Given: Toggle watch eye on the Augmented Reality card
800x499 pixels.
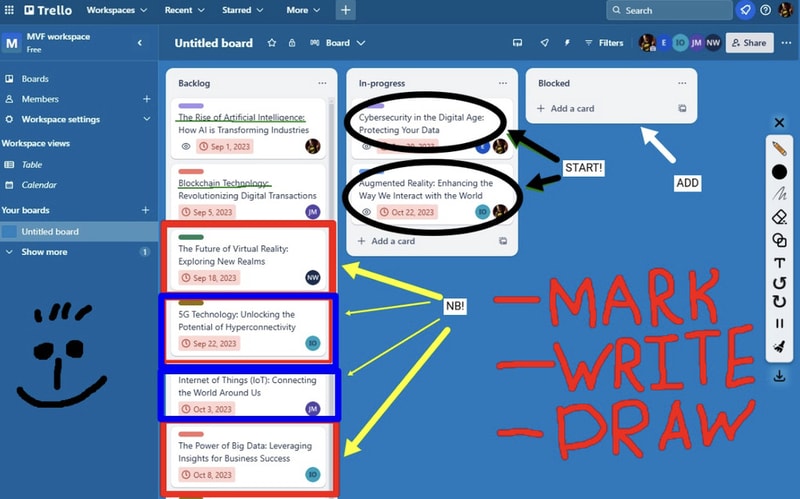Looking at the screenshot, I should 367,212.
